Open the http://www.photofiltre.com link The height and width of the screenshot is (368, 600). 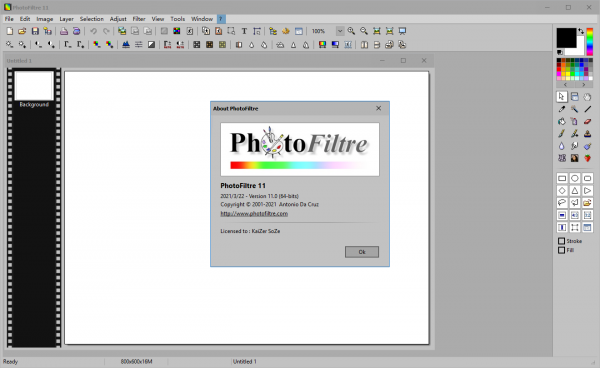pyautogui.click(x=254, y=213)
